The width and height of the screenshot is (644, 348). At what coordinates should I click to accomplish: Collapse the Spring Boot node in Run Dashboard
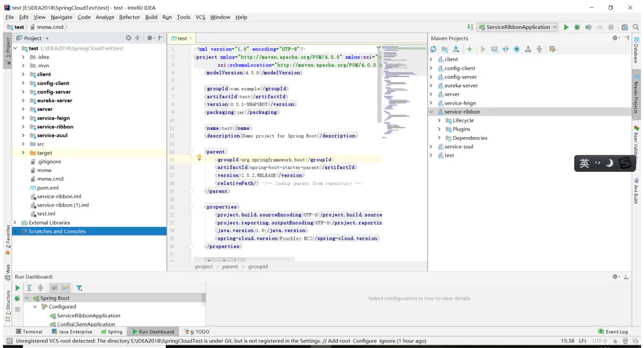(x=27, y=298)
